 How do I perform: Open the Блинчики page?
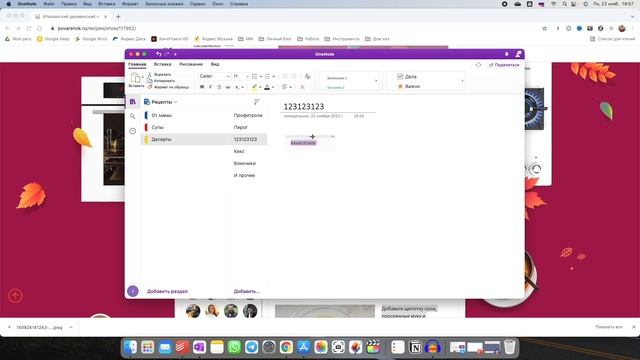[x=248, y=163]
